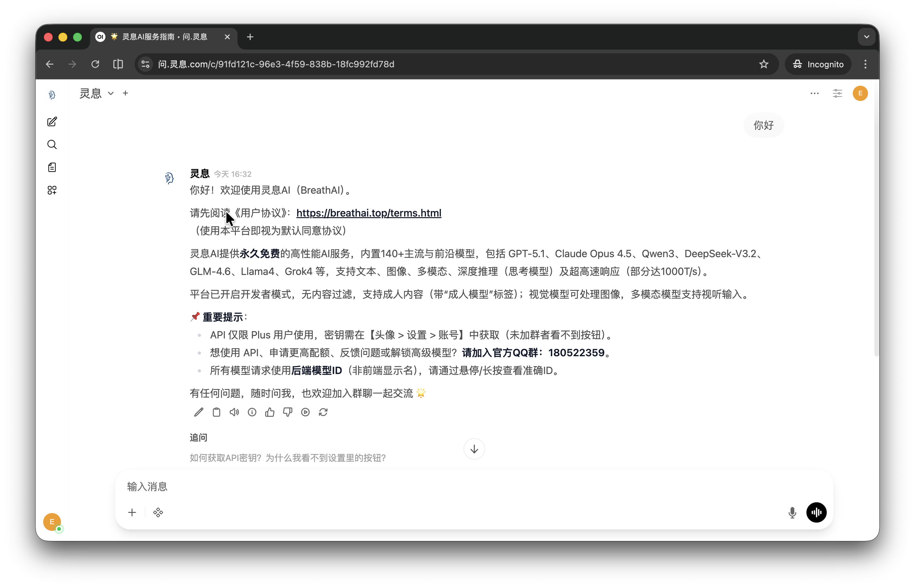Screen dimensions: 915x588
Task: Open chat settings sliders at top right
Action: pyautogui.click(x=837, y=93)
